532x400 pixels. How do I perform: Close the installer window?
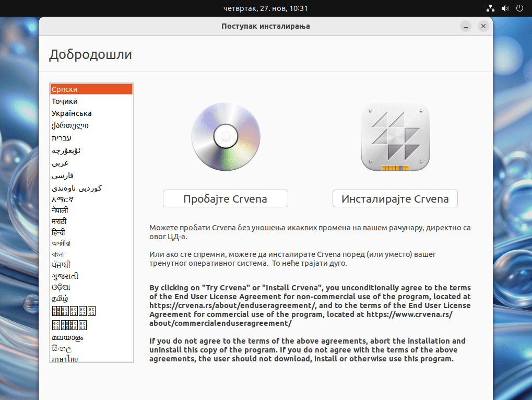(x=483, y=26)
